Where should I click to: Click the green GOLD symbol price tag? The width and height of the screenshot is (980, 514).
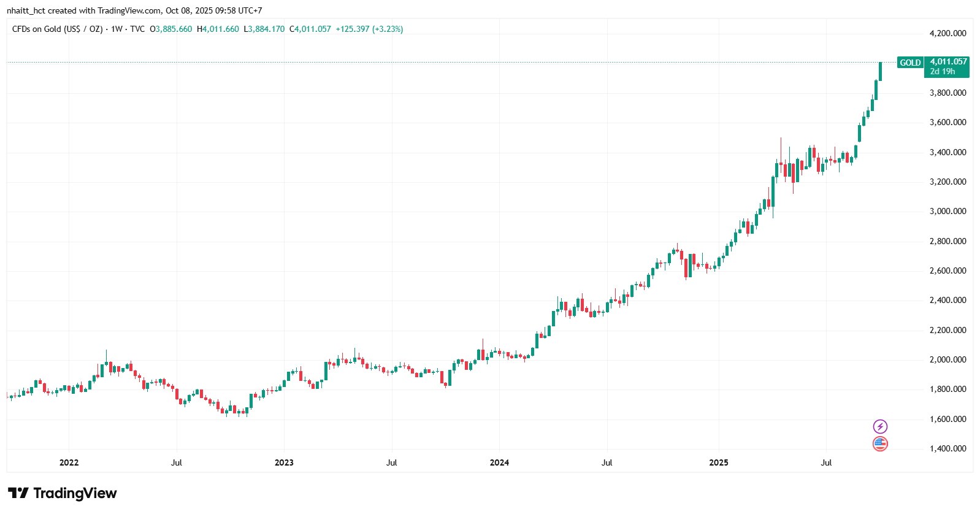click(910, 63)
